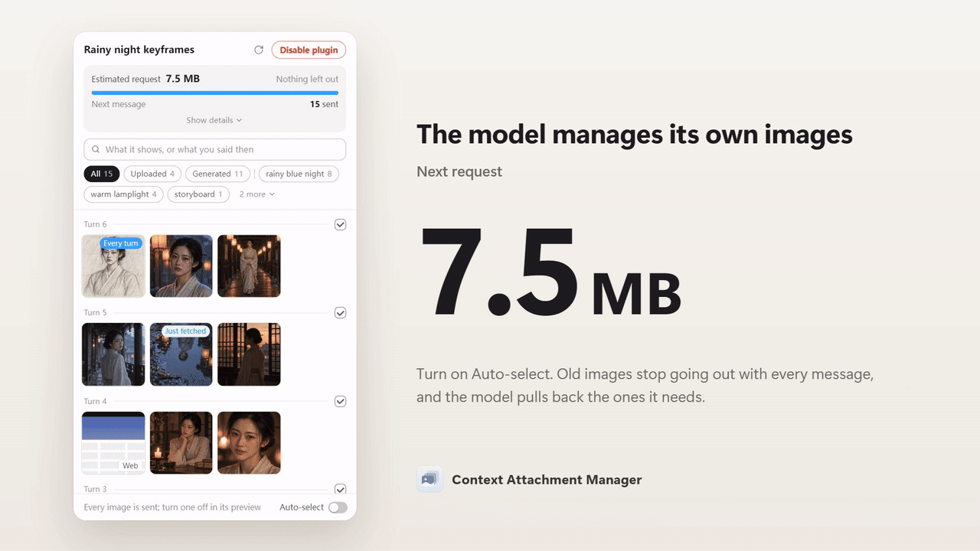Click the request size progress bar
The height and width of the screenshot is (551, 980).
click(214, 93)
